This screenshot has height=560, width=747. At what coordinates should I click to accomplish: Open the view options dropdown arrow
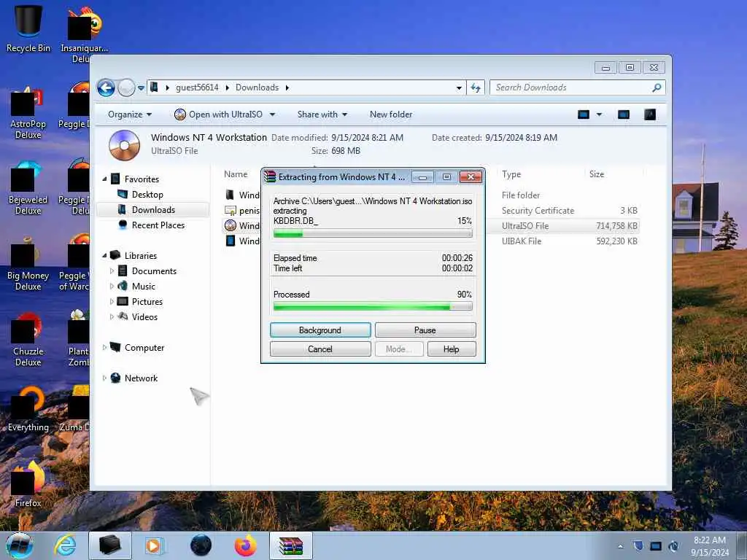(600, 114)
